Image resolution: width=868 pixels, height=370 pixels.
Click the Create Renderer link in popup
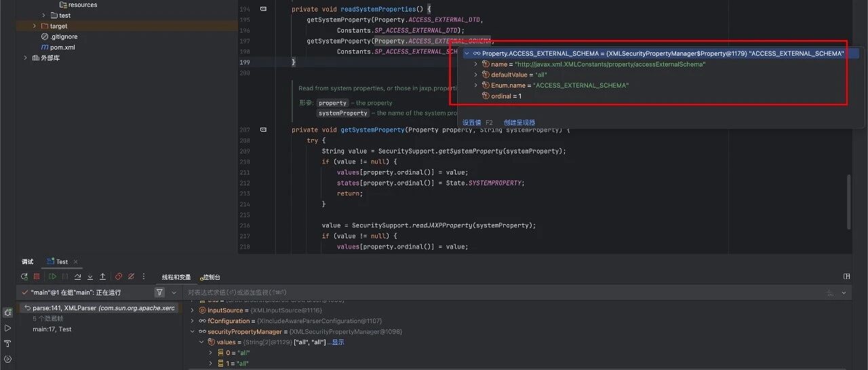[x=519, y=122]
